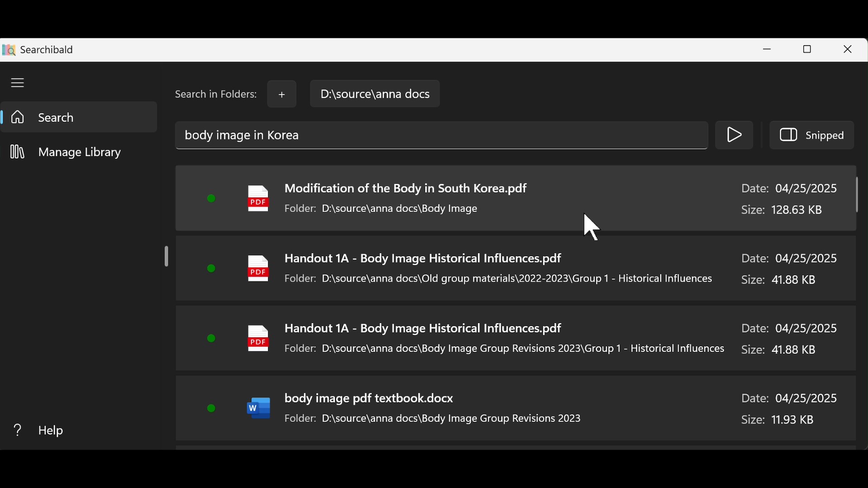This screenshot has width=868, height=488.
Task: Select the Search tab in sidebar
Action: 79,117
